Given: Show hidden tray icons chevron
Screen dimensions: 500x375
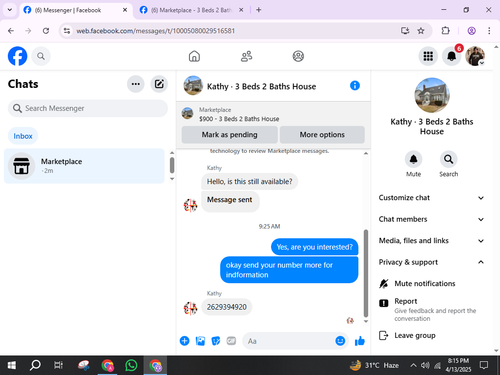Looking at the screenshot, I should (413, 365).
